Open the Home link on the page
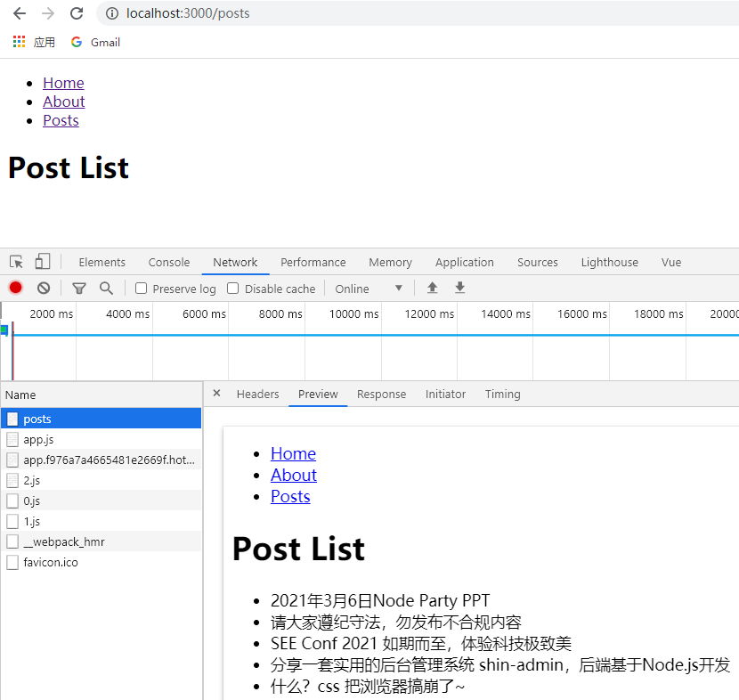This screenshot has height=700, width=739. (x=63, y=83)
